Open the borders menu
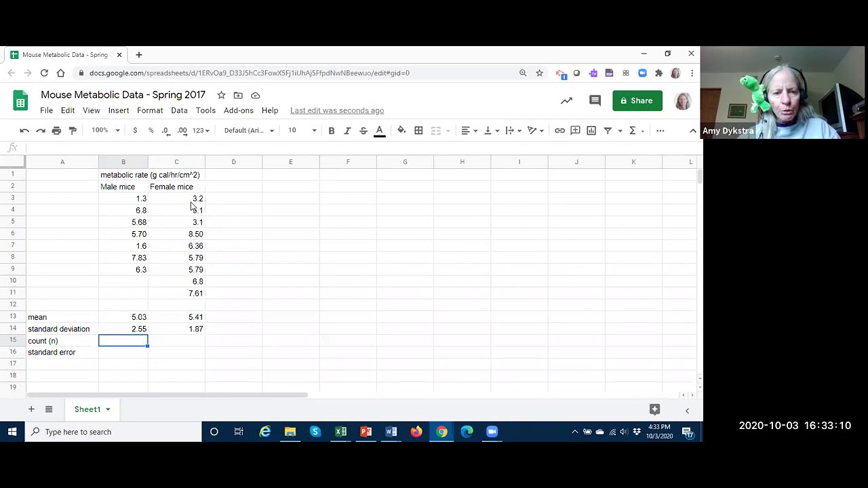 click(x=418, y=130)
